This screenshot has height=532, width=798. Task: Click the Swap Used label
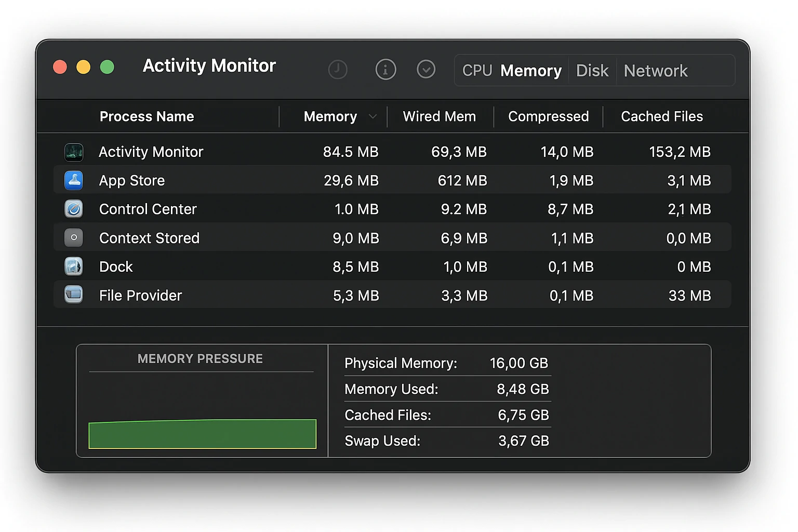[383, 441]
